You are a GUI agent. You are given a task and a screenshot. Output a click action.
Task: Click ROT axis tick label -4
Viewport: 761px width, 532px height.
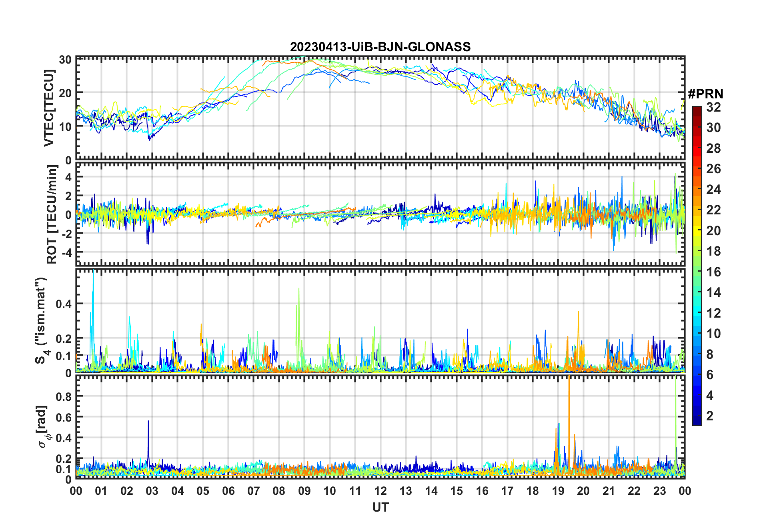click(66, 252)
